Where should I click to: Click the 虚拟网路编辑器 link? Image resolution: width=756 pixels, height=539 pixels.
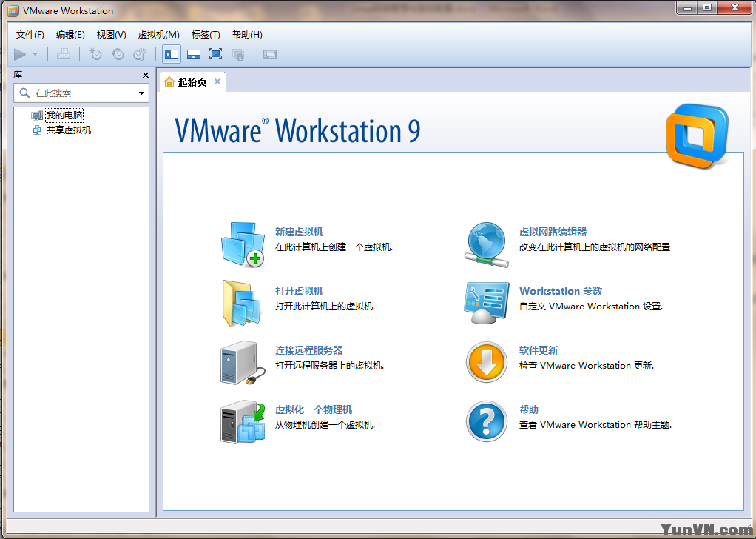553,232
